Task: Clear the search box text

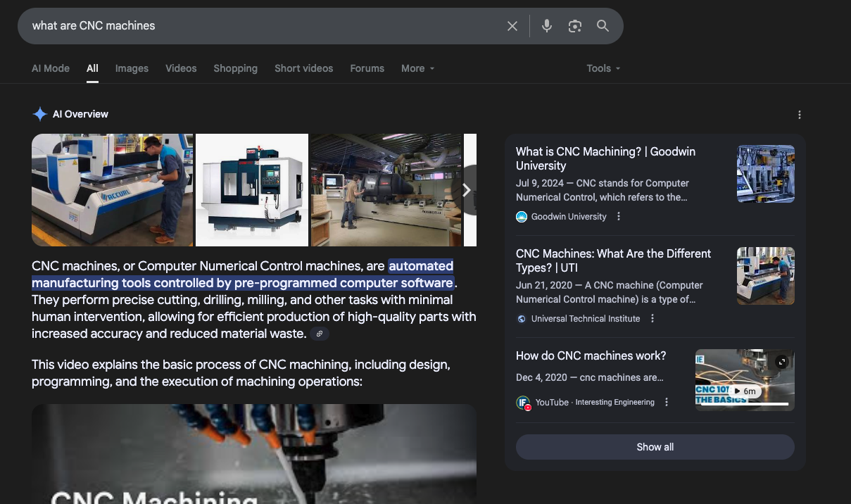Action: [512, 26]
